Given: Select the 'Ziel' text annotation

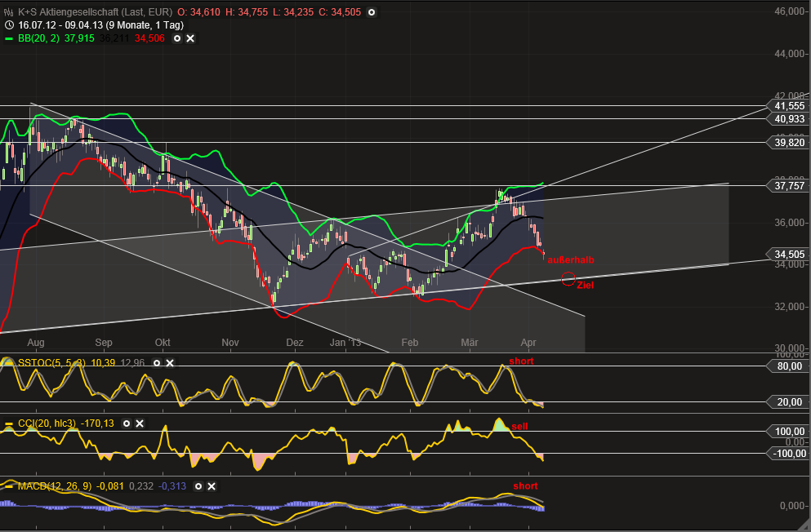Looking at the screenshot, I should pyautogui.click(x=585, y=285).
